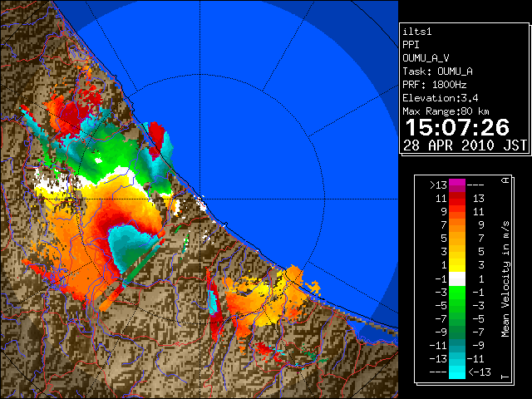
Task: Pick the white near-zero velocity band
Action: [x=457, y=279]
